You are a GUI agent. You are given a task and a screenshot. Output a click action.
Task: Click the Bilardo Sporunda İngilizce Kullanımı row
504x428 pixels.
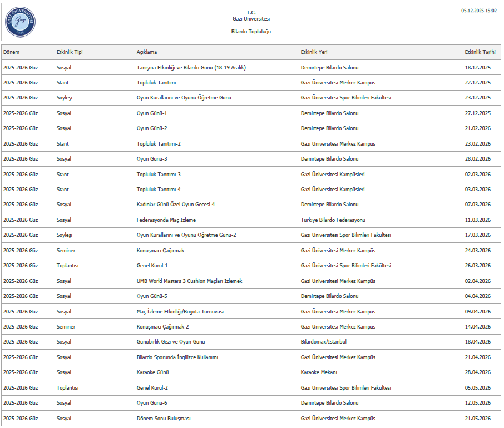pyautogui.click(x=177, y=357)
